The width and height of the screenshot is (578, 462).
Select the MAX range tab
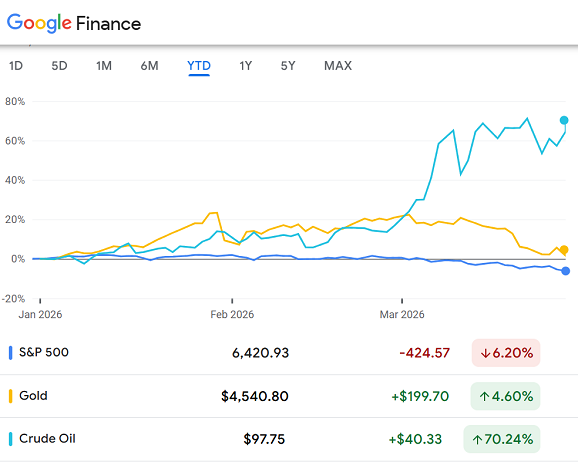(338, 66)
